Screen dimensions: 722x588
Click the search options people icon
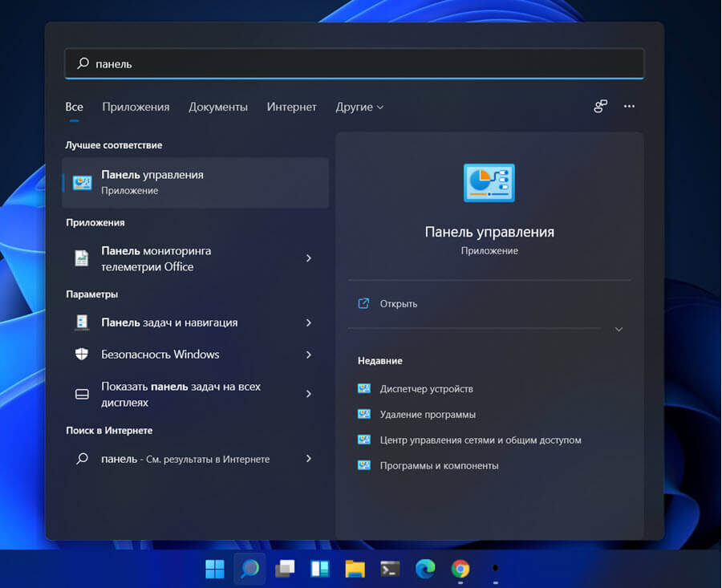click(600, 107)
